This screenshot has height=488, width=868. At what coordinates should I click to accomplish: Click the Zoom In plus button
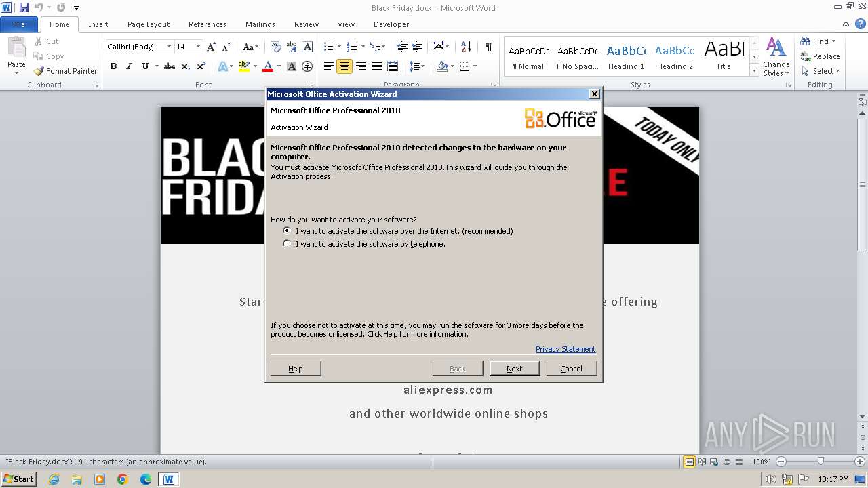point(860,462)
